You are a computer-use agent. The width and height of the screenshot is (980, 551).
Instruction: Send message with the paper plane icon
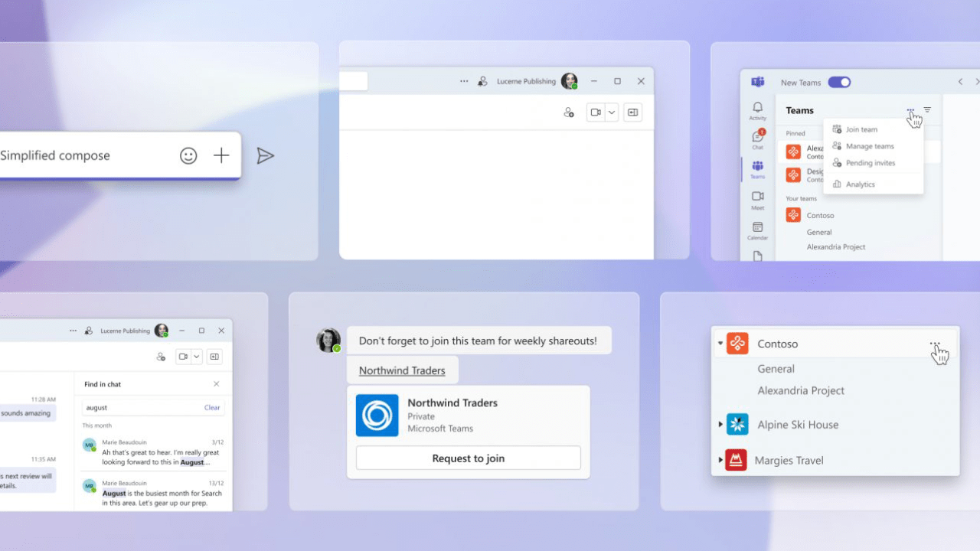click(x=265, y=155)
